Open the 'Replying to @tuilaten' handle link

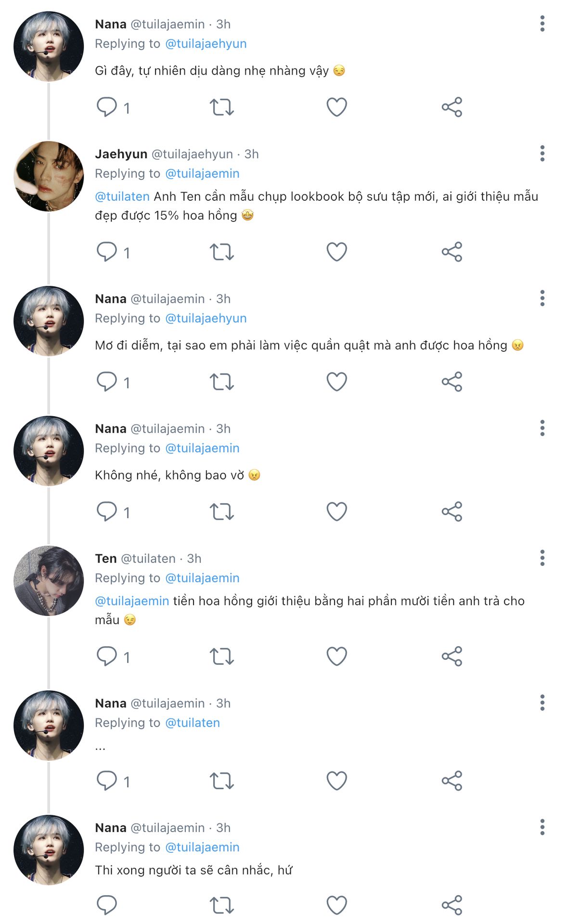point(192,723)
